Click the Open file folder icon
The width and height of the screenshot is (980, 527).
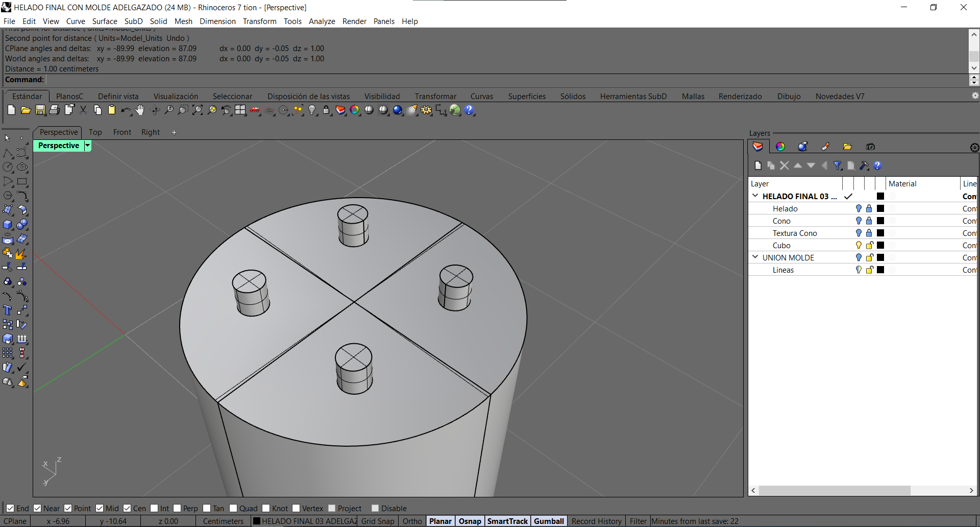coord(26,110)
